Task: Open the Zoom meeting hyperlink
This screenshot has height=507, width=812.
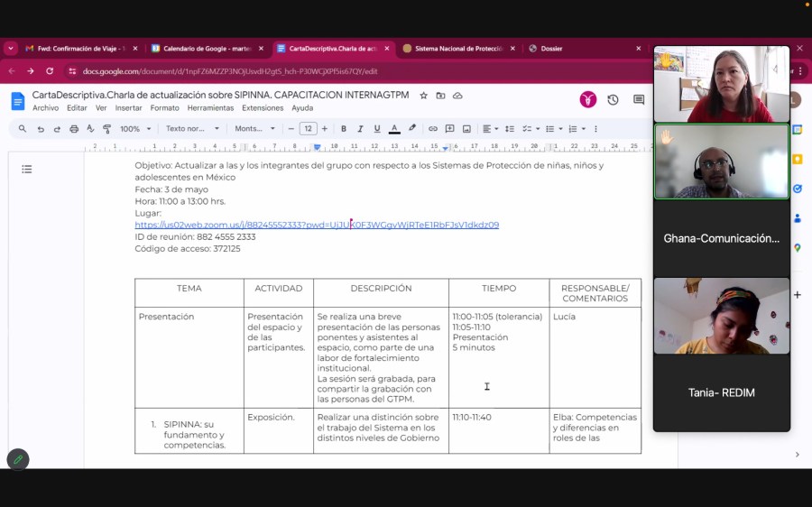Action: pos(316,225)
